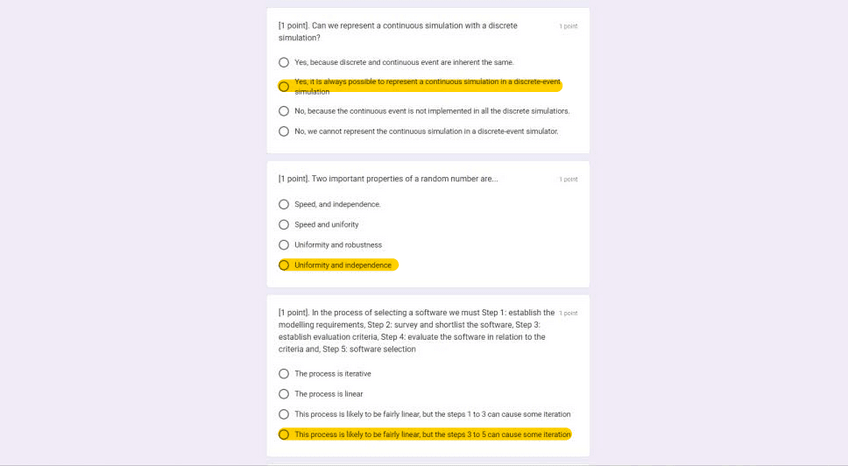Pick the 'Uniformity and independence' radio button
The image size is (848, 466).
pos(284,265)
